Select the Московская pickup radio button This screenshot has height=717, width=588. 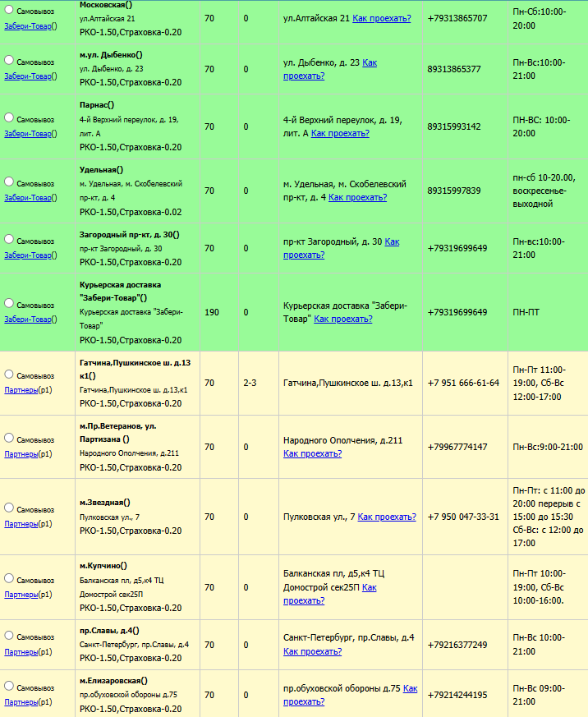click(9, 10)
